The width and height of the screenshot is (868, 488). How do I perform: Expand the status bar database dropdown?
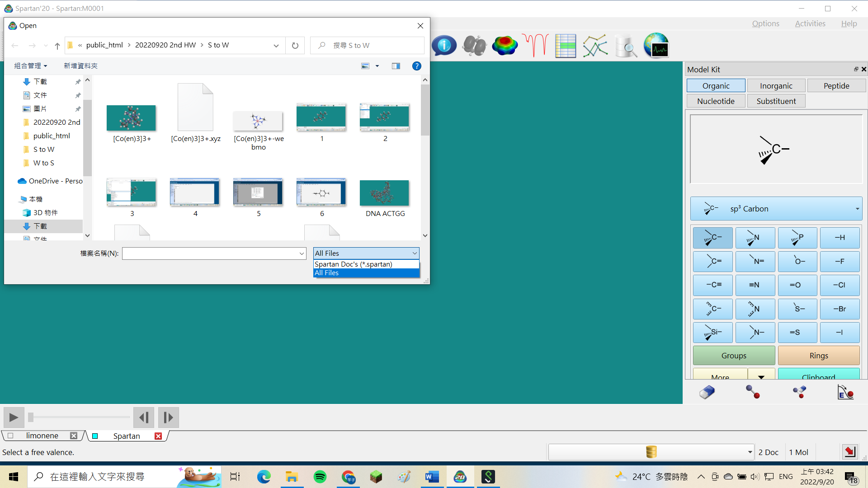click(750, 452)
